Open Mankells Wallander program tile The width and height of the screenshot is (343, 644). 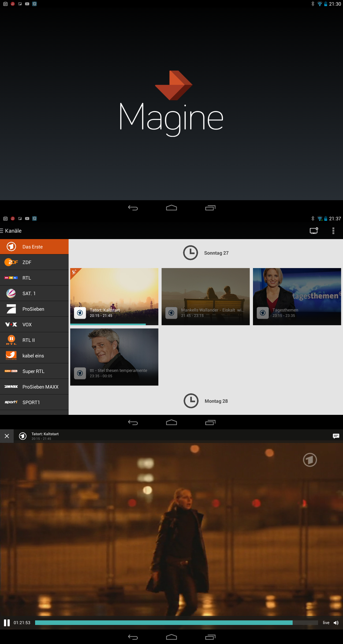coord(206,297)
